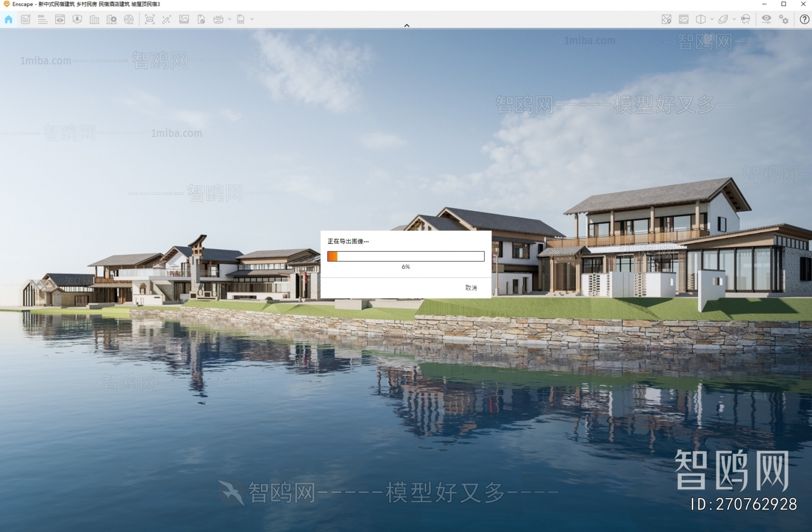
Task: Open View Management
Action: coord(60,19)
